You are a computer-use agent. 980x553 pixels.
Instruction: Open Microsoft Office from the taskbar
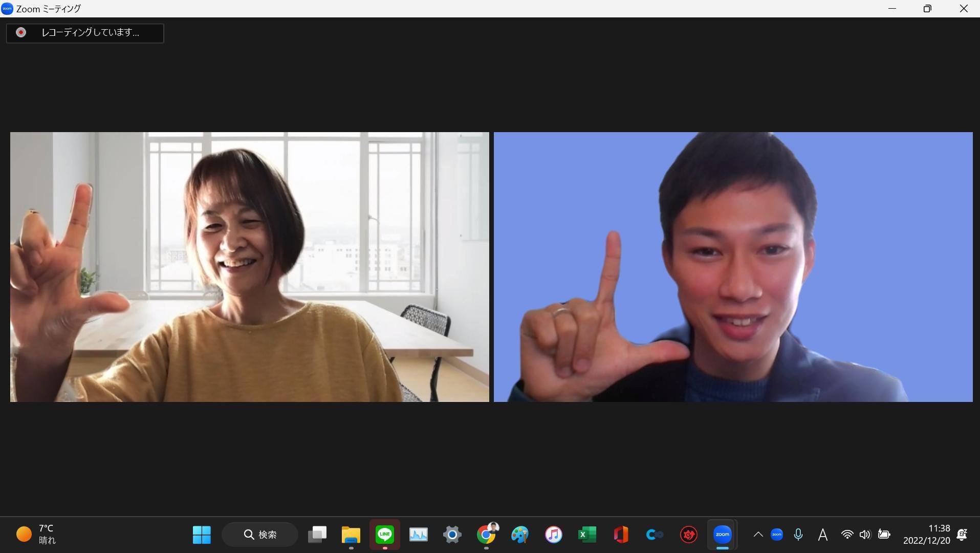pos(621,535)
